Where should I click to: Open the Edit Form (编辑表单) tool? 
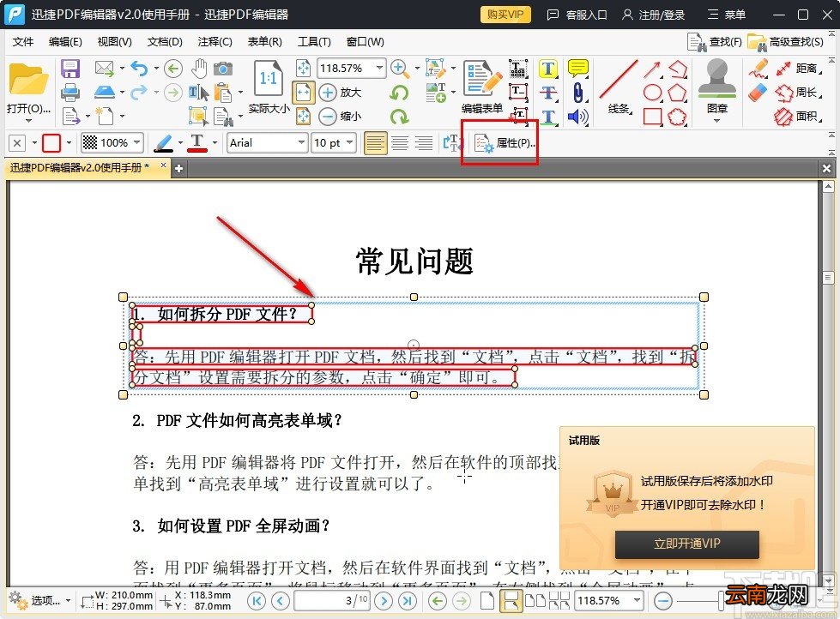(483, 87)
